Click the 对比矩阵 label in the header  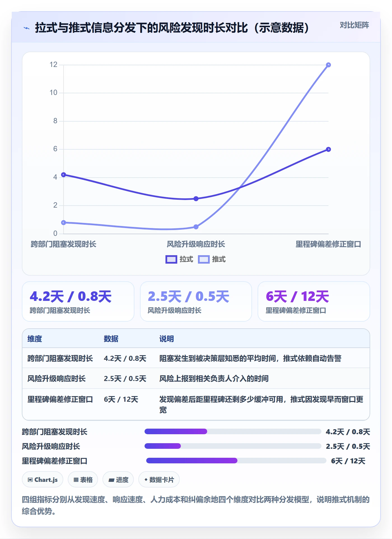point(354,25)
